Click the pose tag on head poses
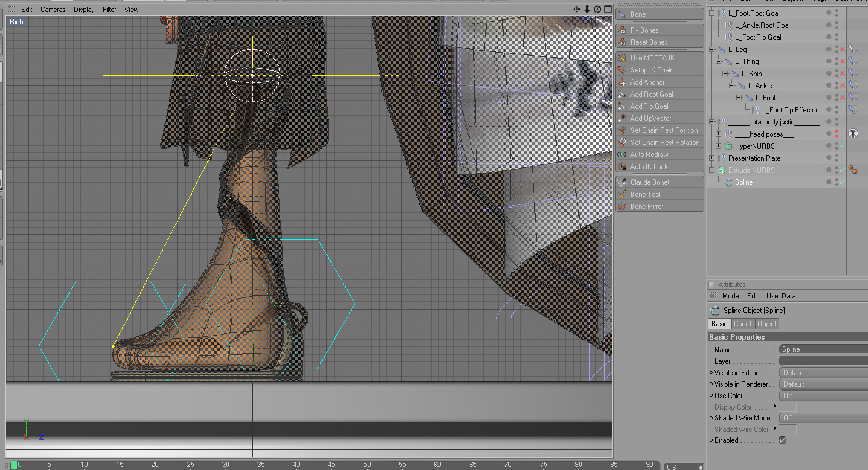The height and width of the screenshot is (470, 868). [853, 134]
